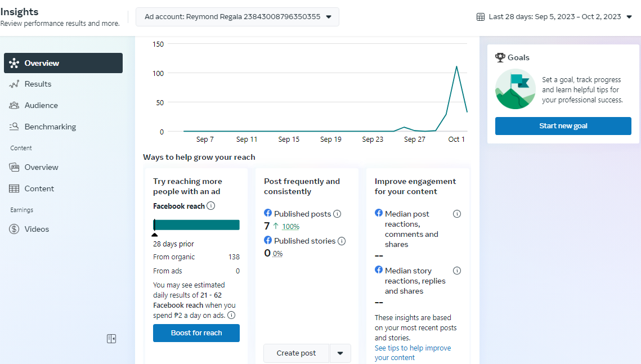This screenshot has width=641, height=364.
Task: Select Benchmarking in the sidebar
Action: click(x=50, y=127)
